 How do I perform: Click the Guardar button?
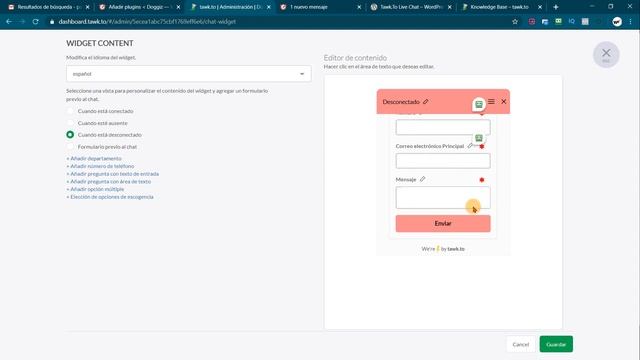(x=556, y=344)
